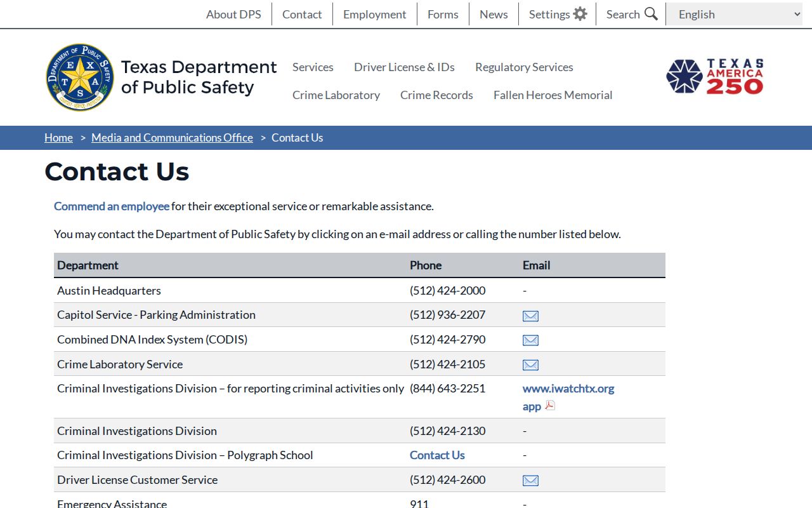Open Driver License & IDs menu
The width and height of the screenshot is (812, 508).
[404, 67]
